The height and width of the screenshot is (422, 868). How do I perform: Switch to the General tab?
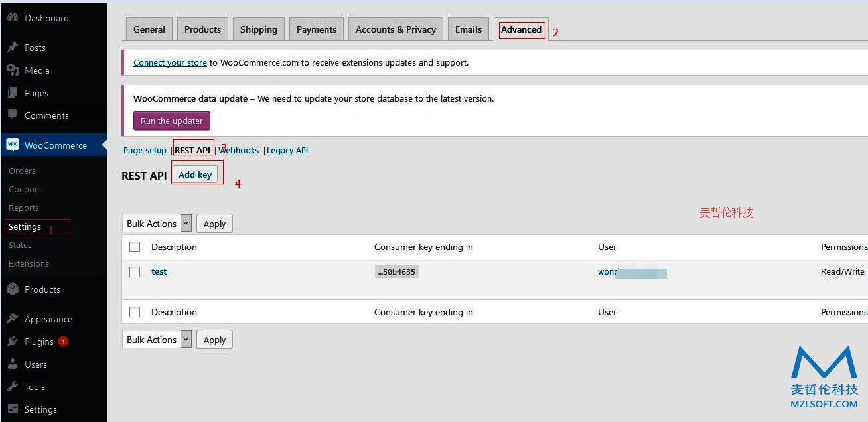tap(149, 29)
